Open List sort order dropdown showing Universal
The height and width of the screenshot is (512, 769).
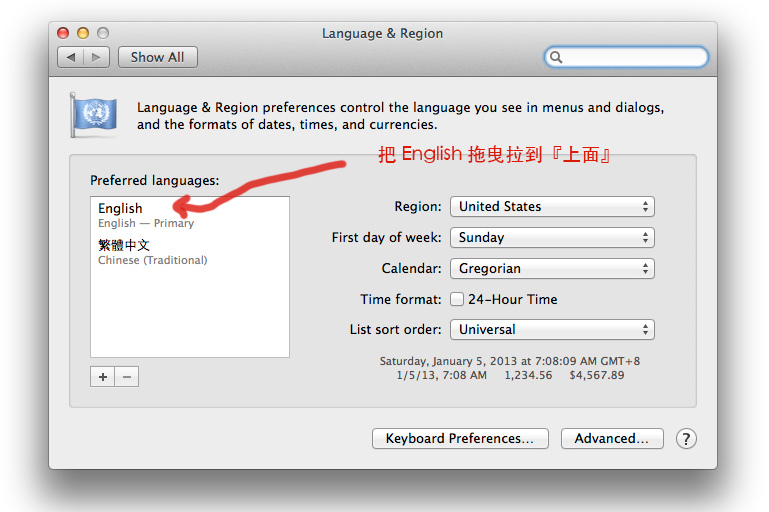click(552, 330)
